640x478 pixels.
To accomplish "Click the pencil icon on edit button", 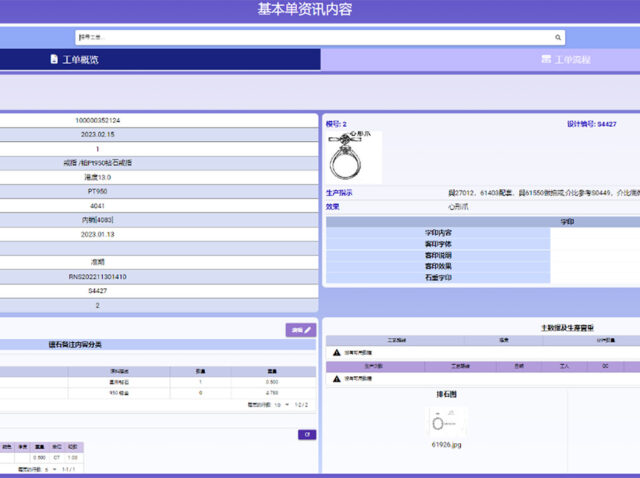I will click(x=308, y=329).
